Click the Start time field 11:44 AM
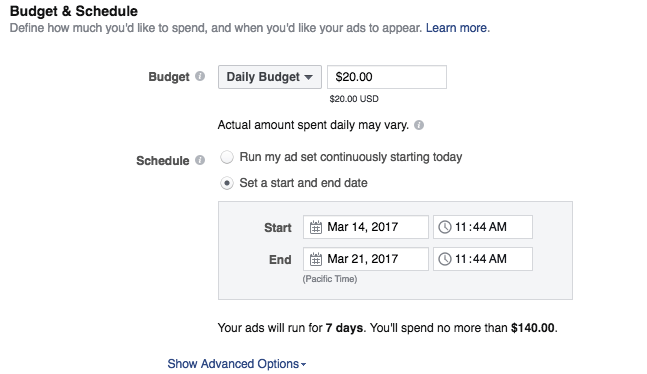647x374 pixels. [x=483, y=227]
